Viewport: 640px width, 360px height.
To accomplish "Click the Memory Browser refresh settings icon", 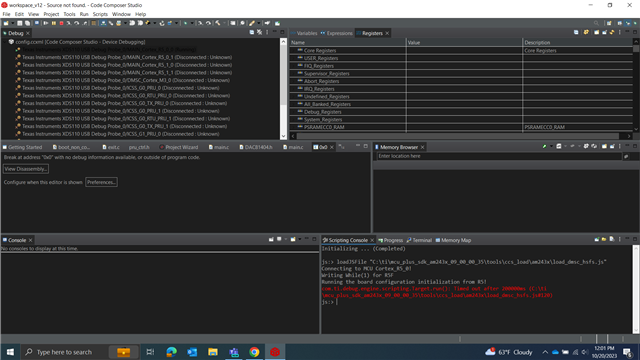I will [x=586, y=146].
